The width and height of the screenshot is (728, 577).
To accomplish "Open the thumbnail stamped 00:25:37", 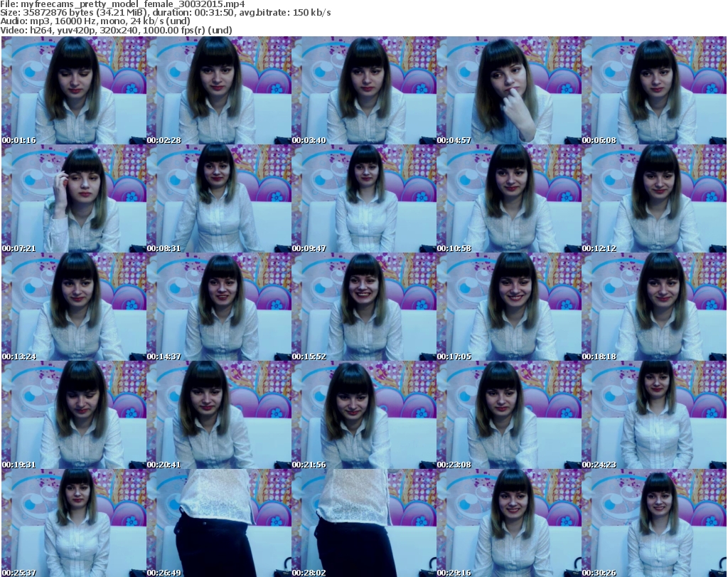I will coord(74,523).
